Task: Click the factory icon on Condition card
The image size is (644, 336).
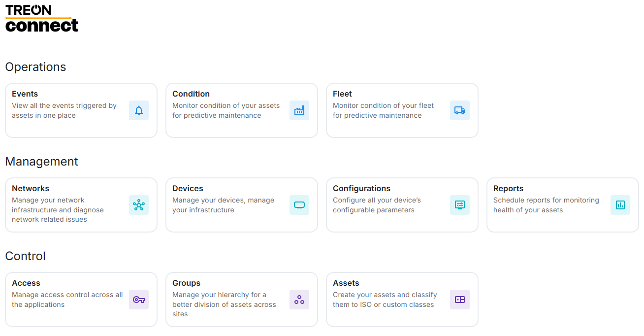Action: click(299, 110)
